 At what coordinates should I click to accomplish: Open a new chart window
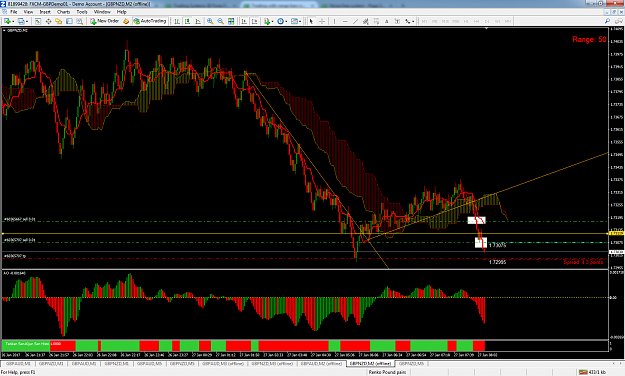(7, 21)
